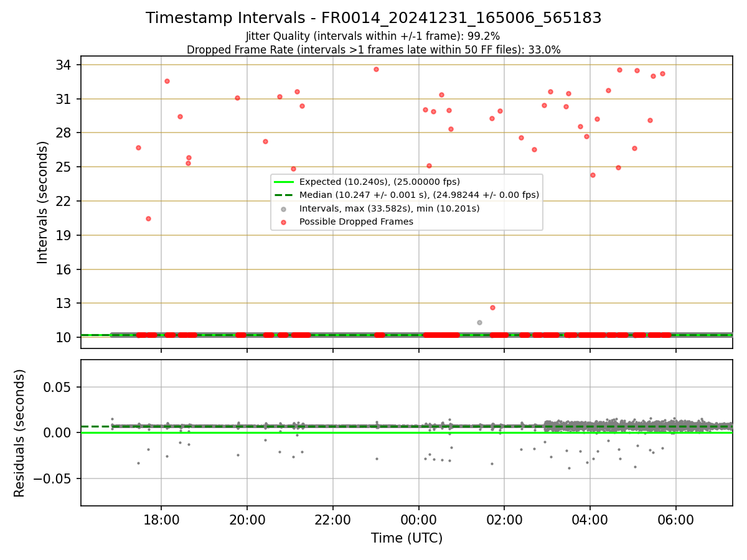Select legend entry 'Possible Dropped Frames'
This screenshot has width=747, height=560.
[356, 222]
